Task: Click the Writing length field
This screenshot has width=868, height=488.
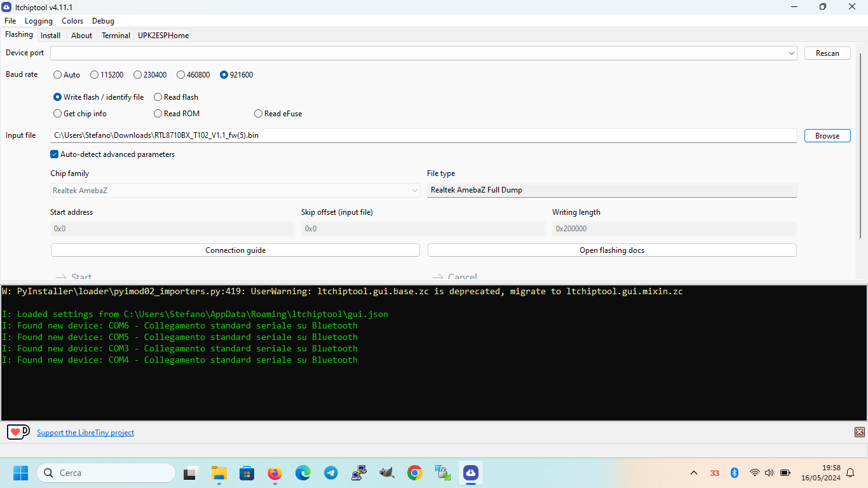Action: click(674, 229)
